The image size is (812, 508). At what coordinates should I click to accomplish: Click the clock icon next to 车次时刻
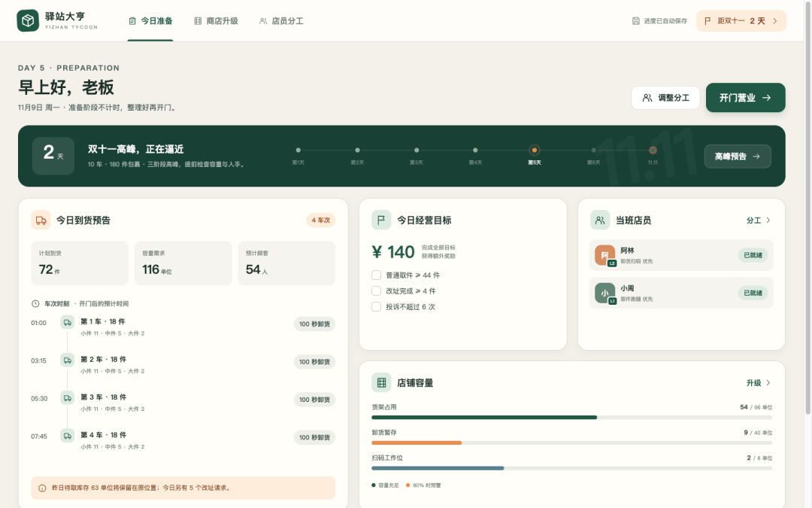point(35,304)
